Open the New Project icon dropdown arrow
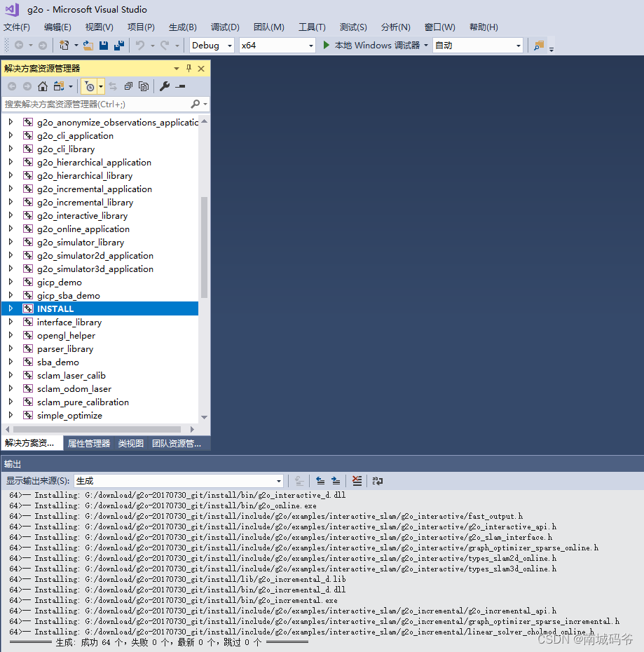The image size is (644, 652). click(x=76, y=45)
